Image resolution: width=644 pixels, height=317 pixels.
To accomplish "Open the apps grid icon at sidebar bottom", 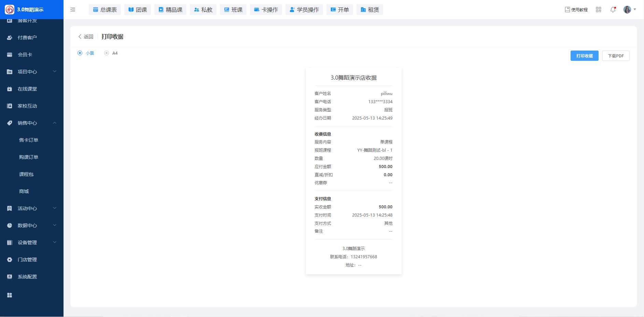I will coord(10,295).
